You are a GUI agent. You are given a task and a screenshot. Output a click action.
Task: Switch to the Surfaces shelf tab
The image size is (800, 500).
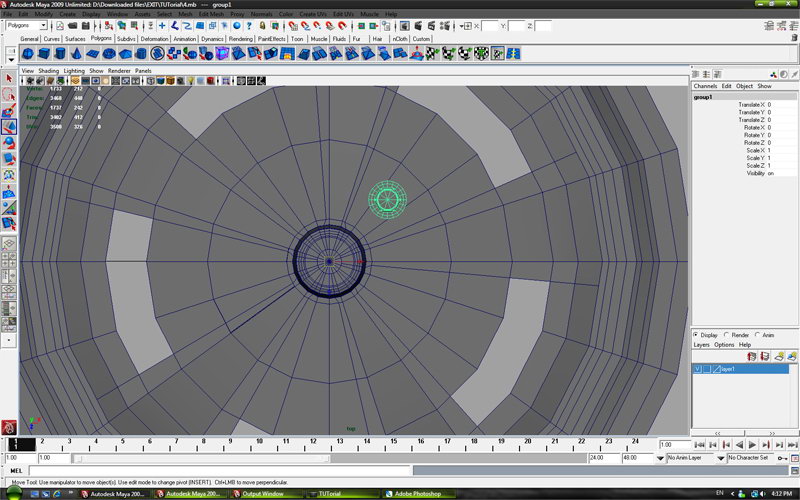(x=75, y=39)
